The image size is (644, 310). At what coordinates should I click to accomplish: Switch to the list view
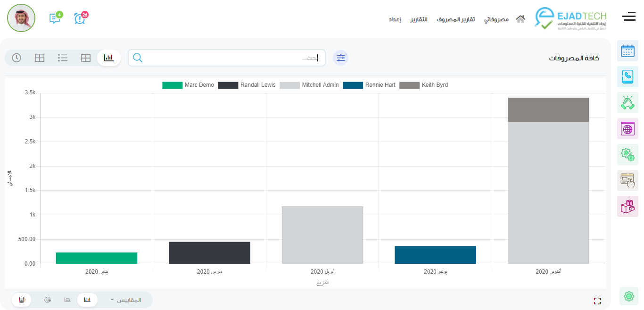(63, 58)
